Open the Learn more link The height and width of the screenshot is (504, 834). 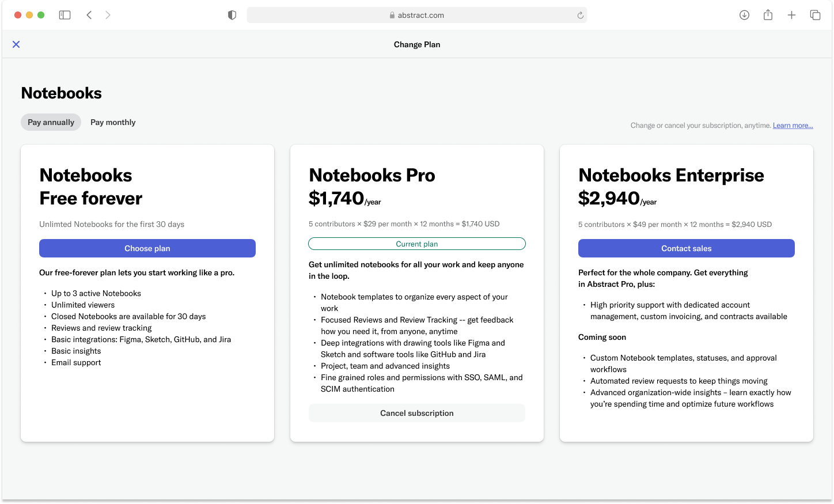[x=793, y=126]
